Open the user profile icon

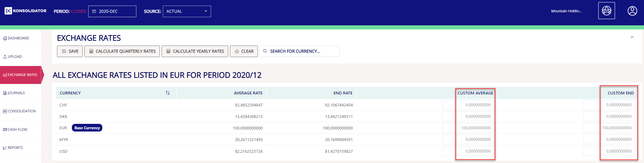pyautogui.click(x=632, y=11)
